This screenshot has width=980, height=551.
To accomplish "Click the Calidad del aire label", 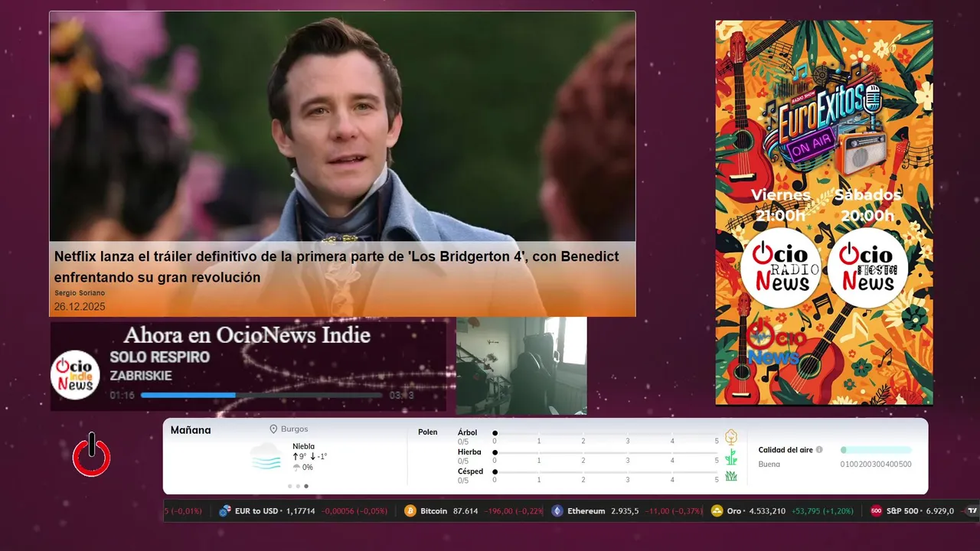I will click(x=786, y=450).
